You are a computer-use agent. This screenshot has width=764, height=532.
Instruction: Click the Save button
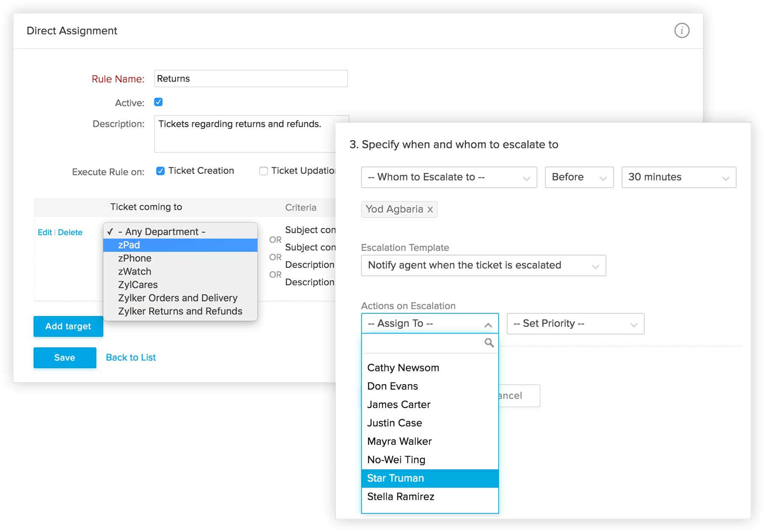(x=65, y=357)
